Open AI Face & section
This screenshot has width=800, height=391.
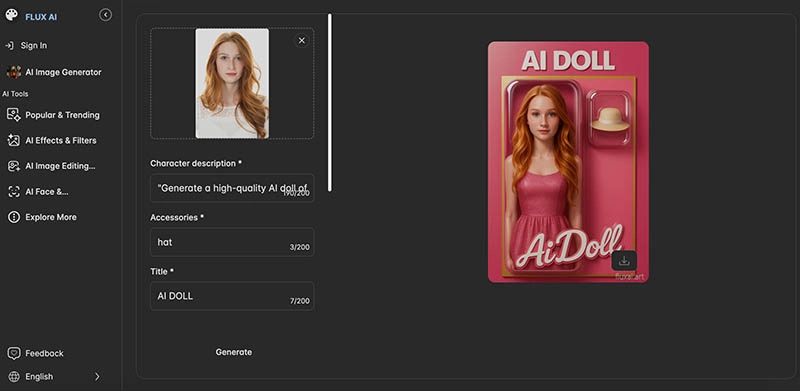[47, 192]
